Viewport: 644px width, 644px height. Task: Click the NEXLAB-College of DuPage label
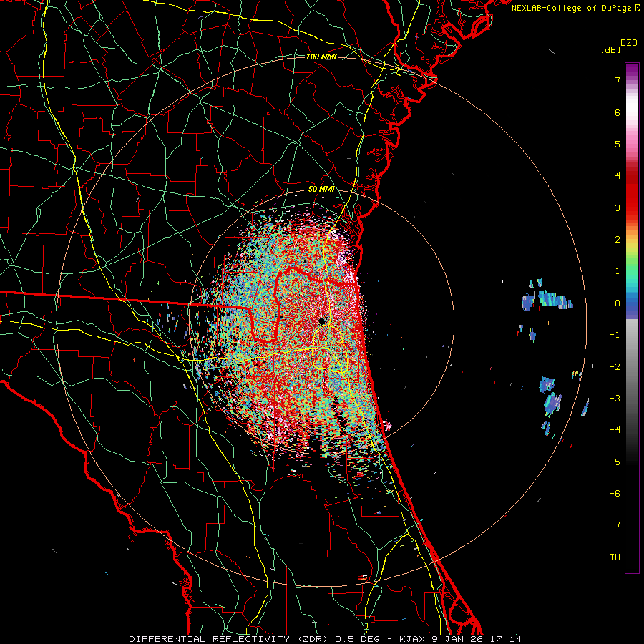pyautogui.click(x=576, y=8)
